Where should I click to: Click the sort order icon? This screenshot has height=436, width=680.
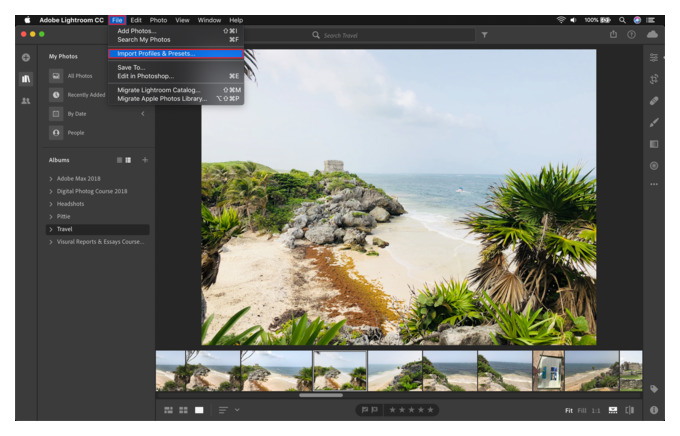pyautogui.click(x=223, y=410)
